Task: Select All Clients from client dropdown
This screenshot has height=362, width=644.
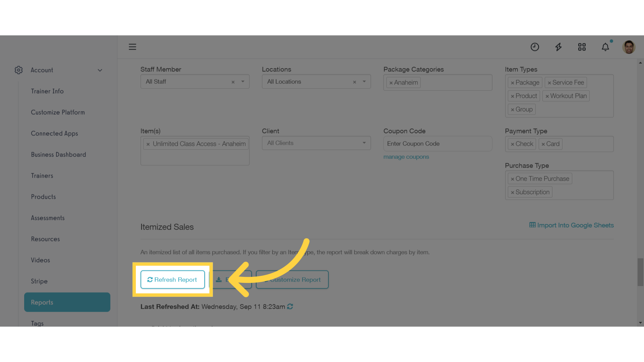Action: [x=316, y=142]
